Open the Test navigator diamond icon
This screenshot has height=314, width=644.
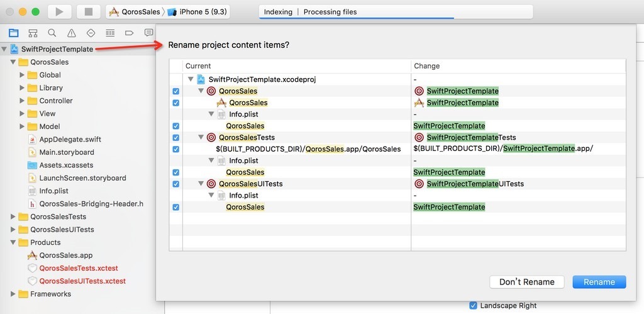(x=91, y=33)
